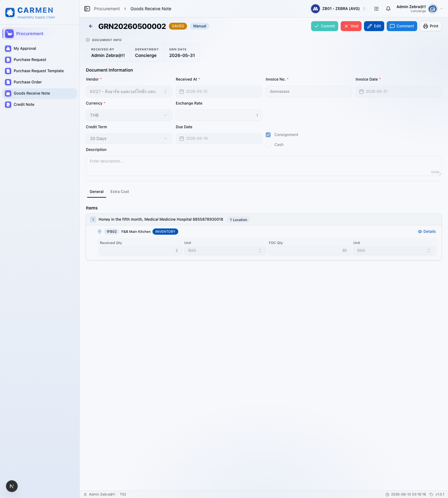Click the Invoice No. field
Viewport: 448px width, 498px height.
[x=309, y=92]
